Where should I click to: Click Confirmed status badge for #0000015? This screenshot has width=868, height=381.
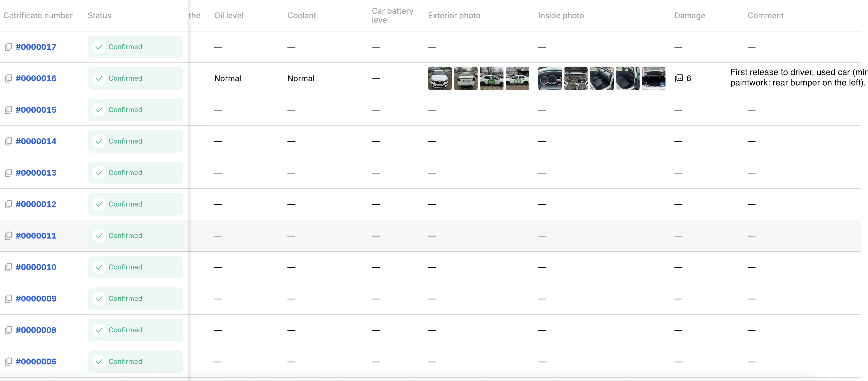[x=136, y=110]
